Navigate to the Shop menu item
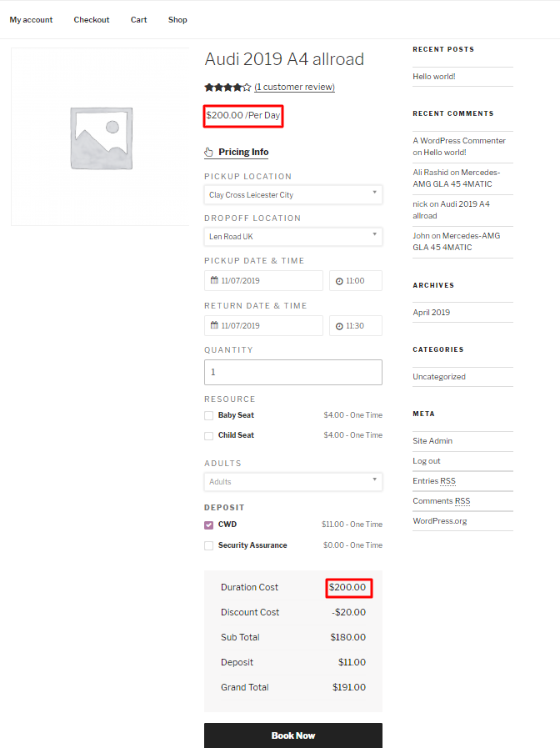 click(x=177, y=19)
